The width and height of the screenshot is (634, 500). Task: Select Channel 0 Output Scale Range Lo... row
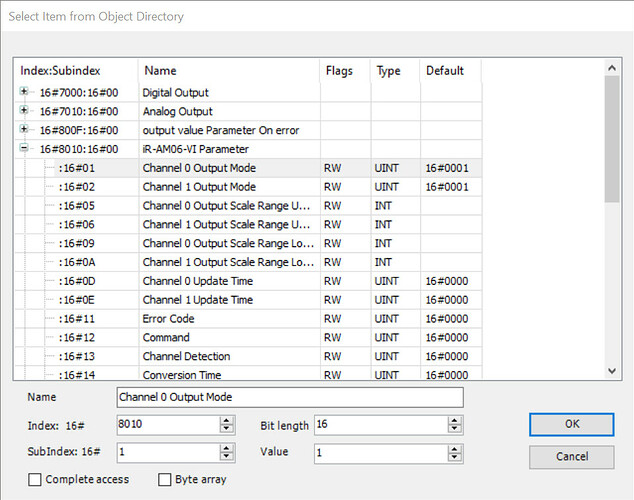click(x=248, y=243)
